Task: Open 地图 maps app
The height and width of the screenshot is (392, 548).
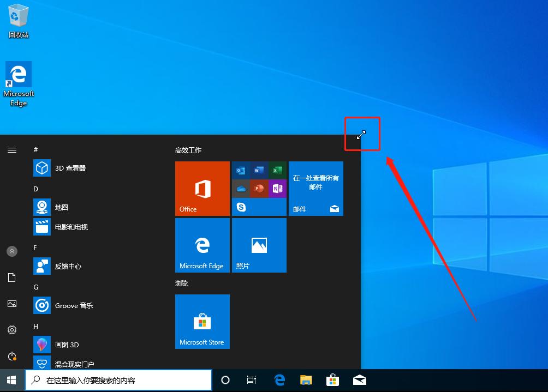Action: (x=61, y=208)
